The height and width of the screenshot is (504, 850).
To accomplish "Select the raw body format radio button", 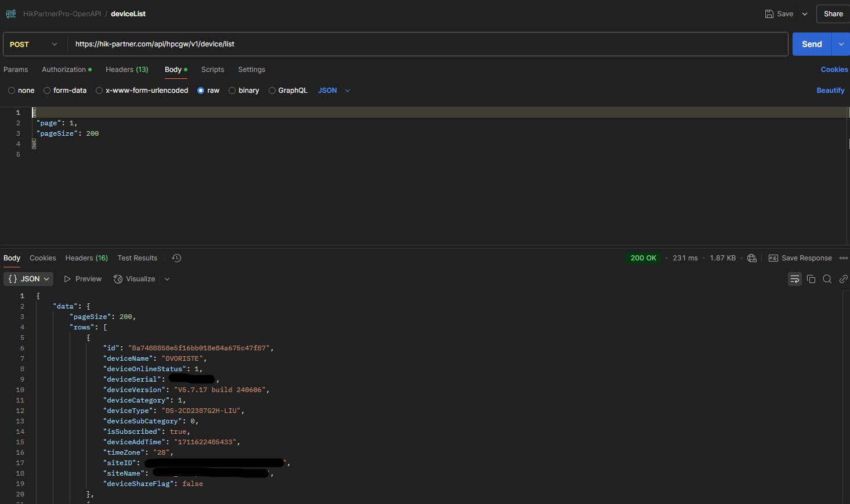I will (x=200, y=90).
